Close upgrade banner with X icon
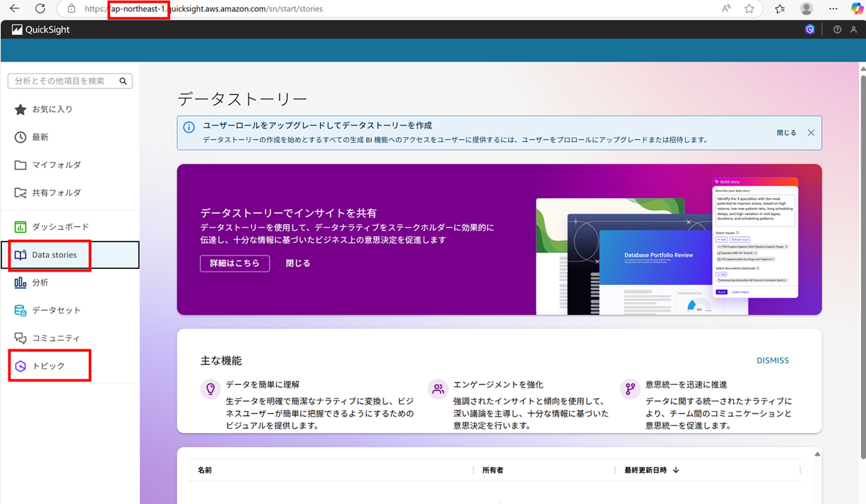This screenshot has width=866, height=504. pyautogui.click(x=811, y=132)
